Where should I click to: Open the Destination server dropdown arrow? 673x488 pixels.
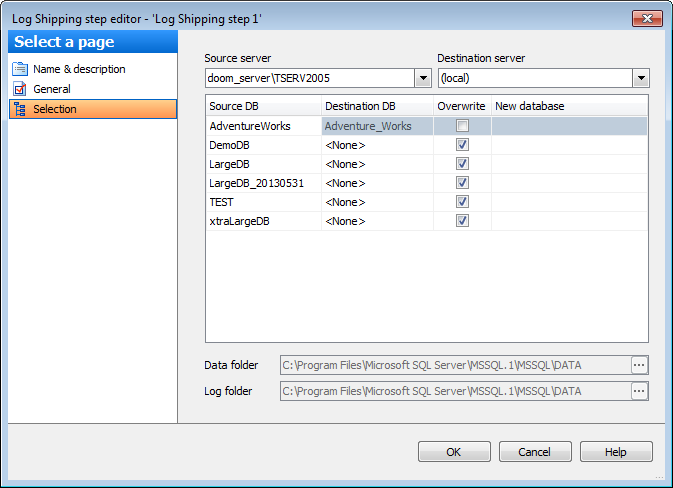(x=641, y=78)
